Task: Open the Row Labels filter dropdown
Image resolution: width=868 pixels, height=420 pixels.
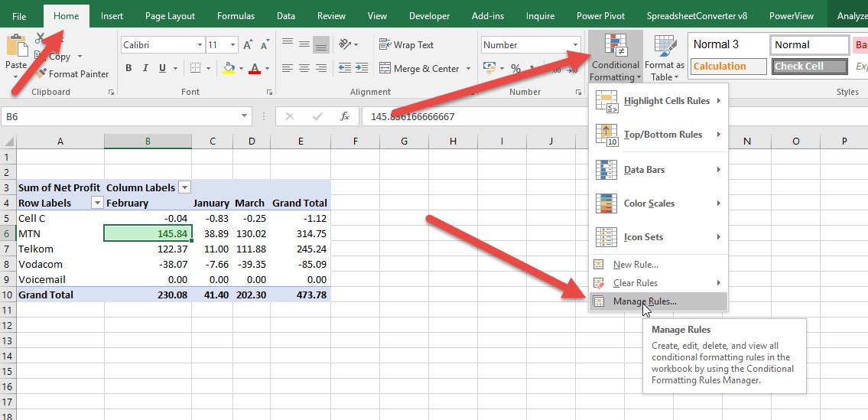Action: pyautogui.click(x=97, y=203)
